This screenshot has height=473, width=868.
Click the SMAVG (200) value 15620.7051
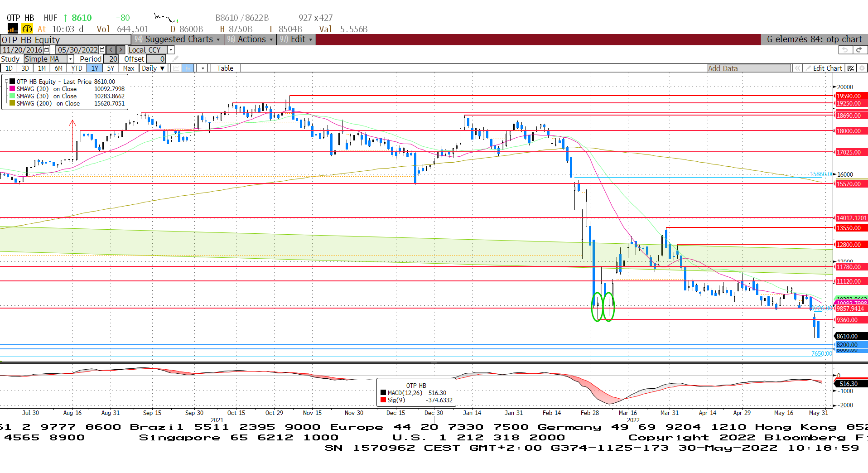pos(109,103)
